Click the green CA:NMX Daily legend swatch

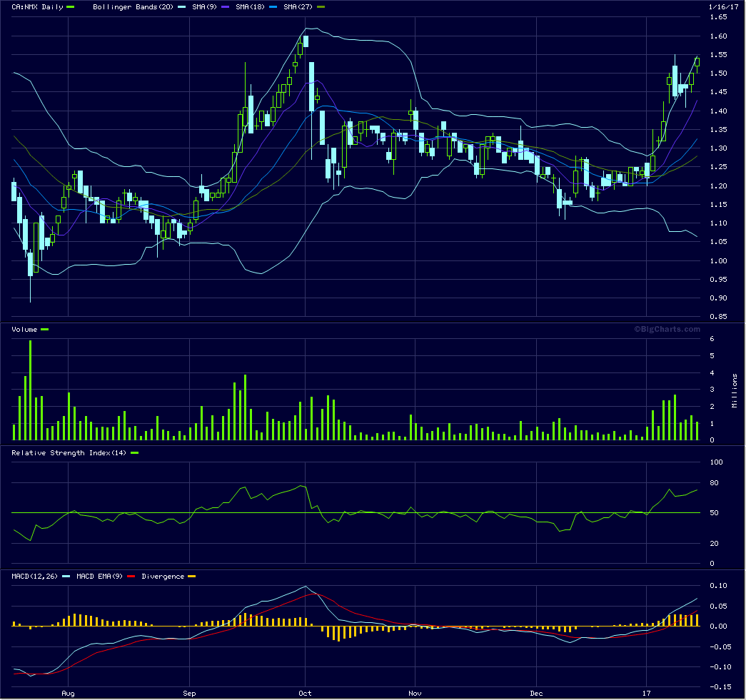tap(70, 6)
